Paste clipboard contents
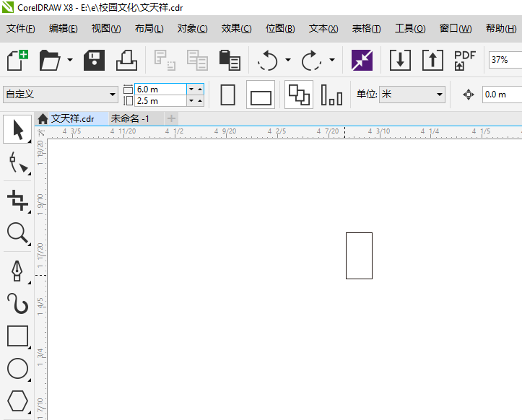The image size is (522, 420). [230, 60]
